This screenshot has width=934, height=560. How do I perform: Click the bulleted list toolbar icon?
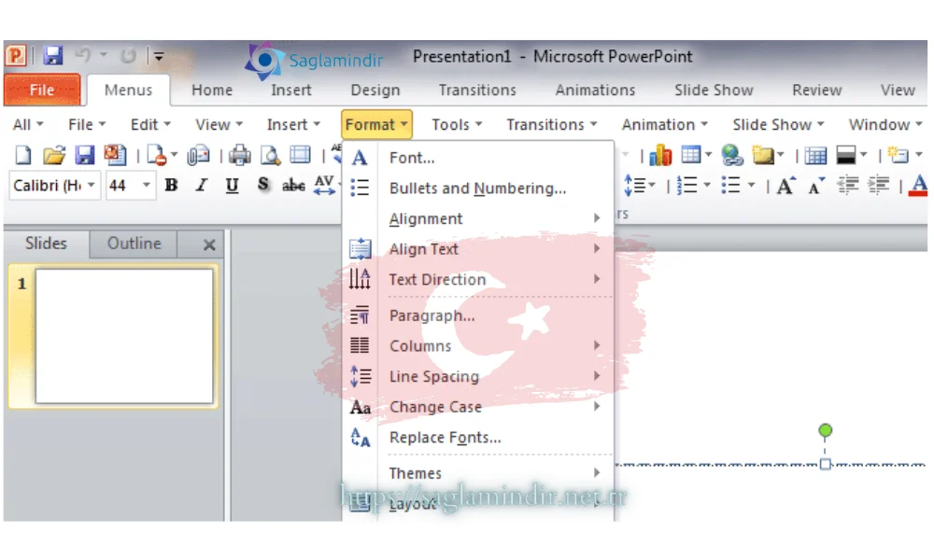click(730, 186)
